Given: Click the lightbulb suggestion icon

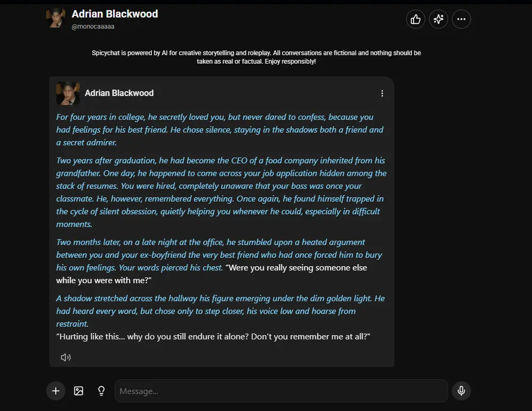Looking at the screenshot, I should [101, 391].
